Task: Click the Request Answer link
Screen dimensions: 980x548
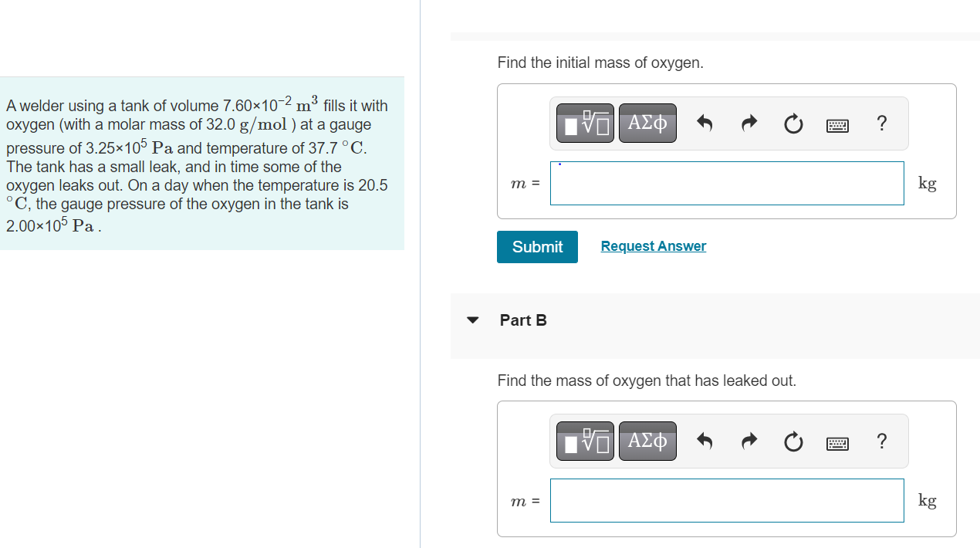Action: pyautogui.click(x=654, y=246)
